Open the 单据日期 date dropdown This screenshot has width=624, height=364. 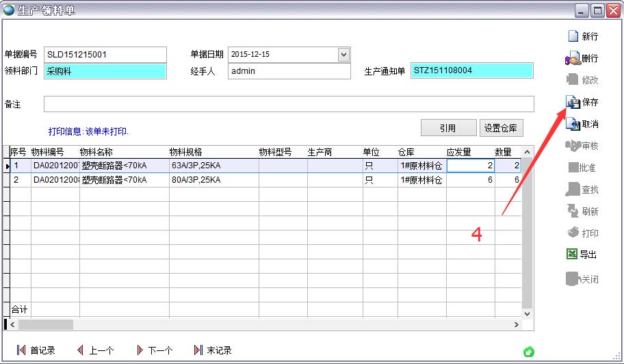(343, 55)
